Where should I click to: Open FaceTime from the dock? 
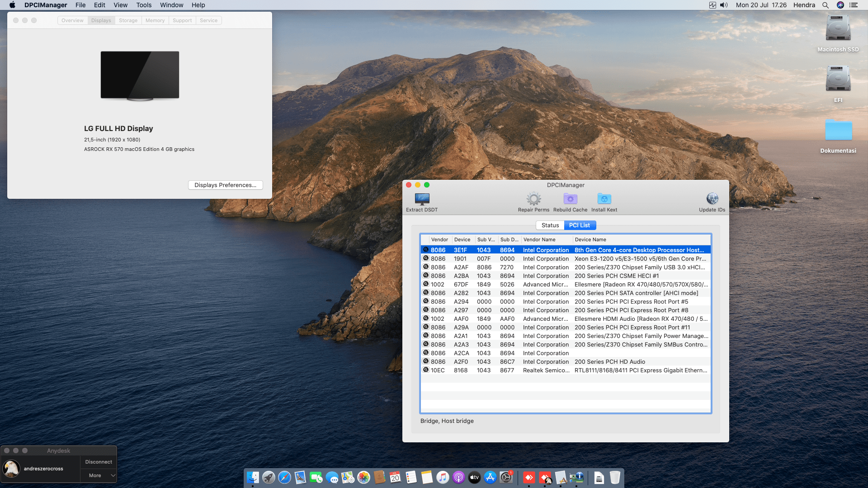[316, 477]
